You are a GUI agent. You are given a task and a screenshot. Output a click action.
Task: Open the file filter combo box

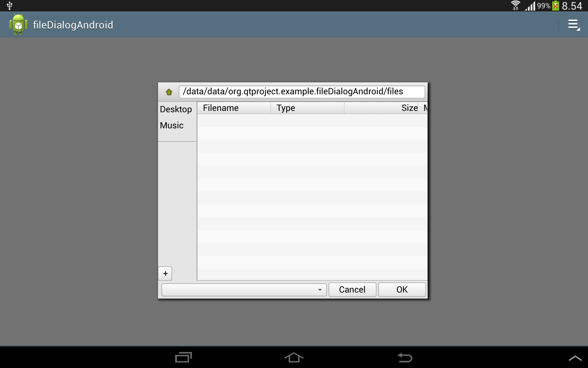[244, 290]
